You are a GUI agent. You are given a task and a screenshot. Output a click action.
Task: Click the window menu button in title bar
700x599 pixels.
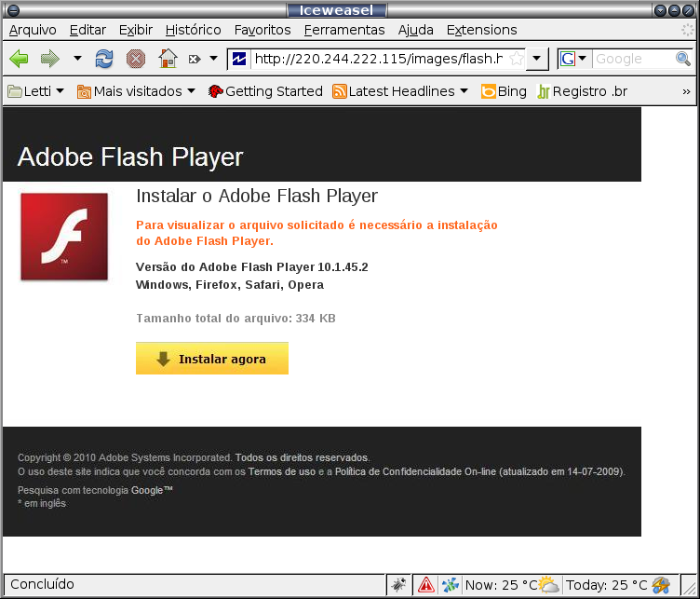pos(14,10)
